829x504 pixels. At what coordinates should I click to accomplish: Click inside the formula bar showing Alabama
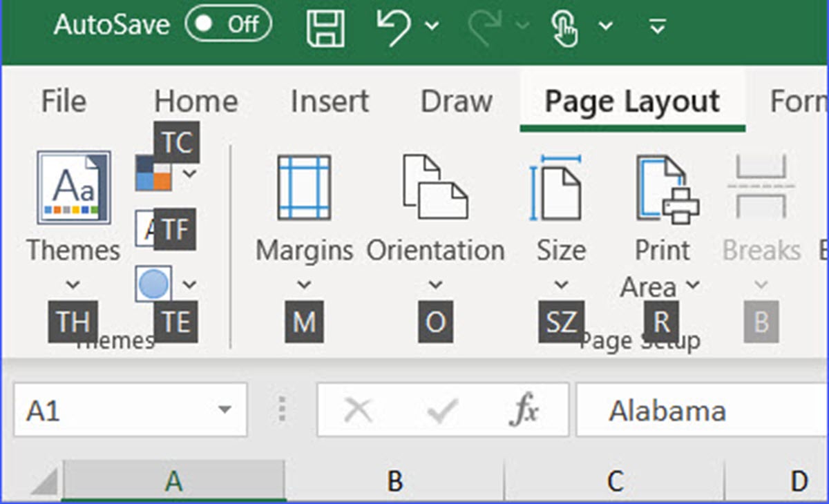point(667,409)
